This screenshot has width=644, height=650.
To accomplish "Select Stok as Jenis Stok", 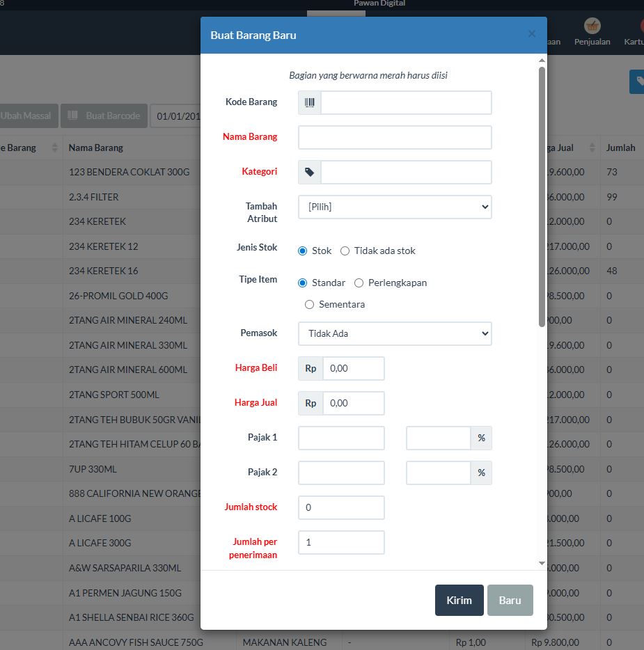I will (x=303, y=251).
